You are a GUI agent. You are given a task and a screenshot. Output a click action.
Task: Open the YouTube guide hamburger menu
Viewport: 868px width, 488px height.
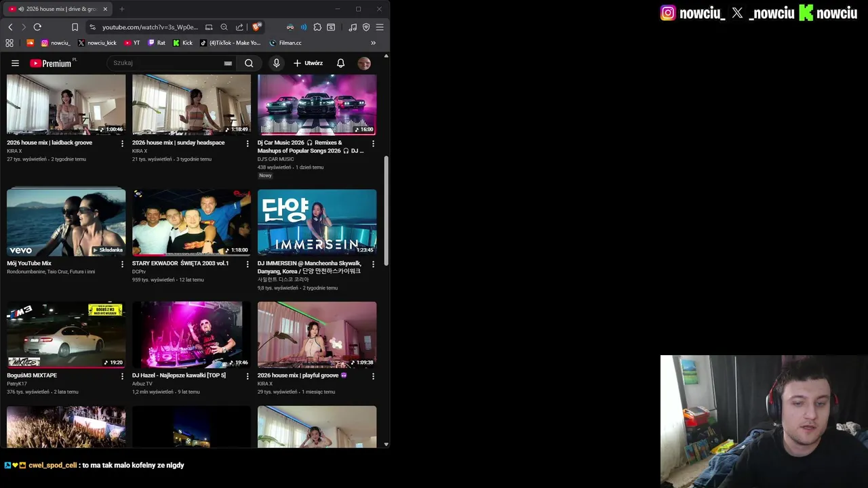click(15, 63)
